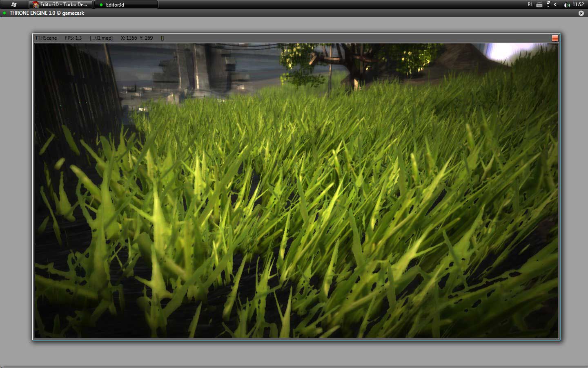Screen dimensions: 588x368
Task: Click the 11:52 clock
Action: click(578, 4)
